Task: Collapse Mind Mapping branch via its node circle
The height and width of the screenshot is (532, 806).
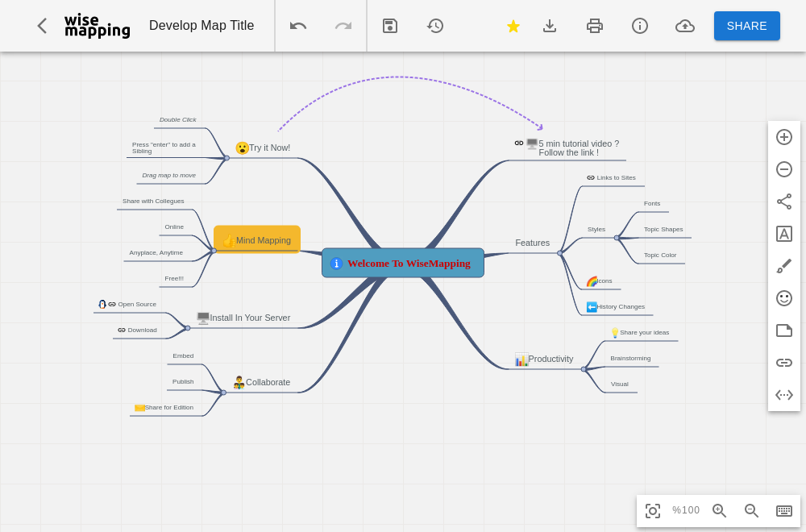Action: [x=214, y=251]
